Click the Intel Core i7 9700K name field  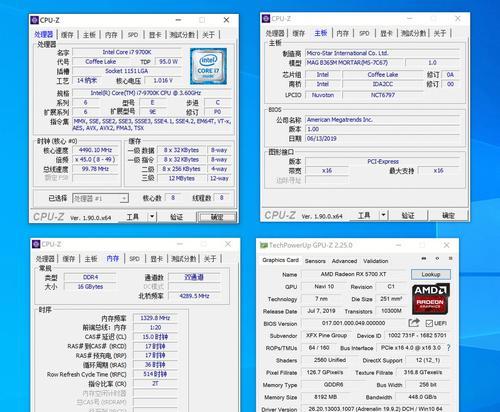127,52
